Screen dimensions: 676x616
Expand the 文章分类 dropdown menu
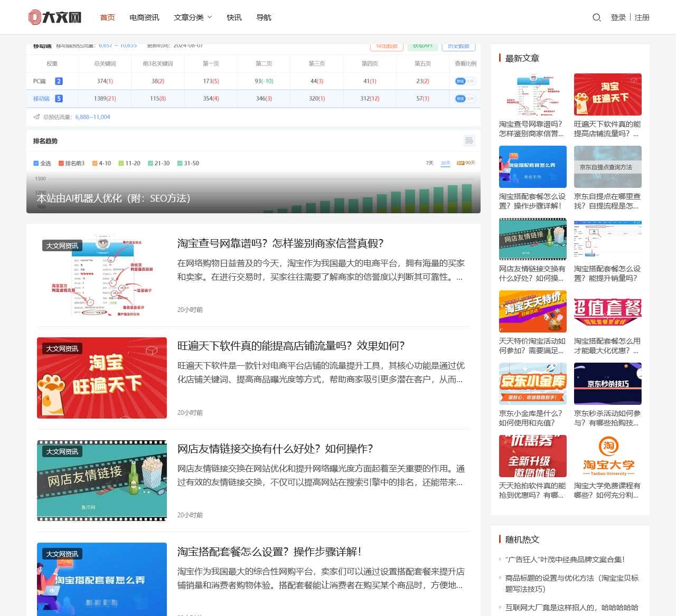(x=191, y=17)
